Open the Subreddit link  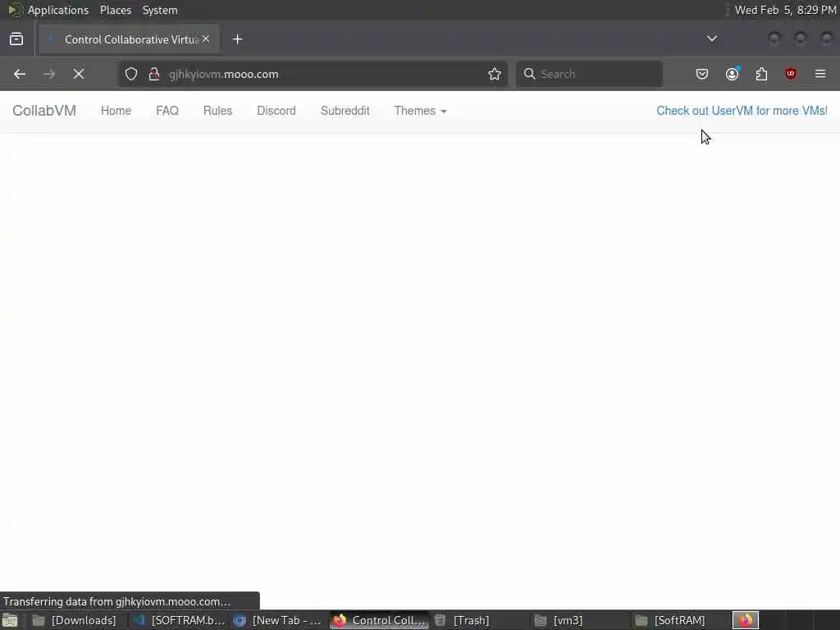tap(345, 111)
